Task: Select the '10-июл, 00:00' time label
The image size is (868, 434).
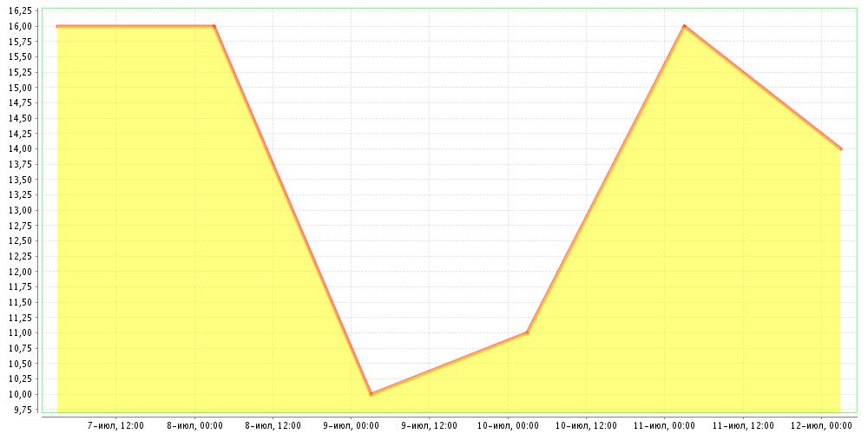Action: click(x=508, y=425)
